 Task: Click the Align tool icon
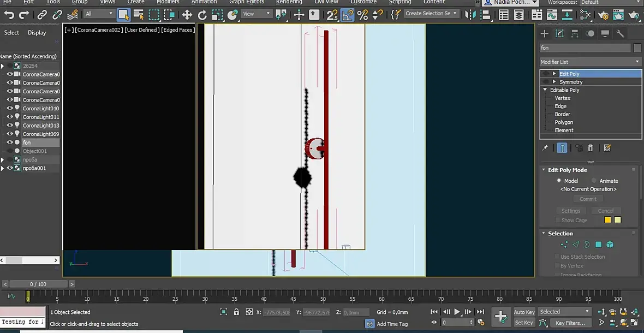[485, 15]
